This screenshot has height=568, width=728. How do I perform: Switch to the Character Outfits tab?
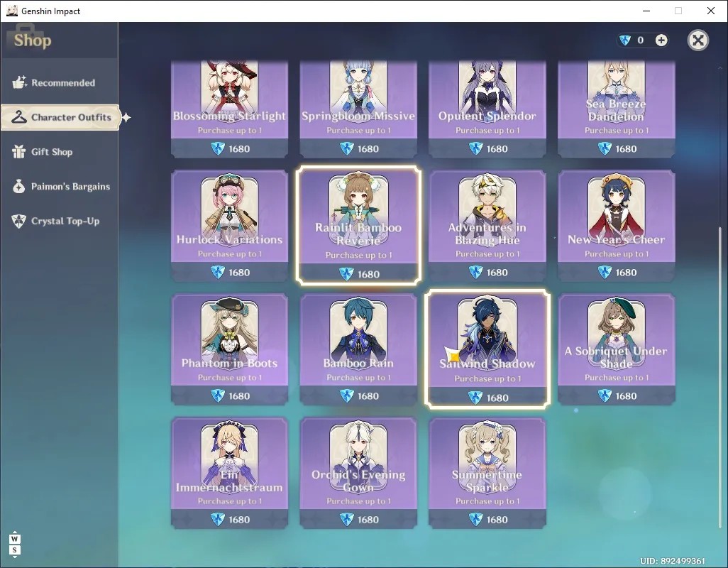(x=60, y=117)
